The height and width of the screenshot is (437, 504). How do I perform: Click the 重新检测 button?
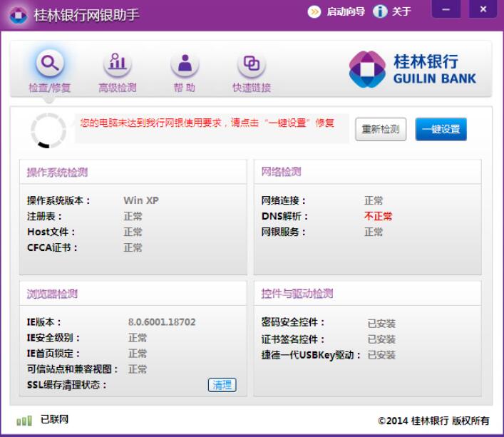[381, 129]
